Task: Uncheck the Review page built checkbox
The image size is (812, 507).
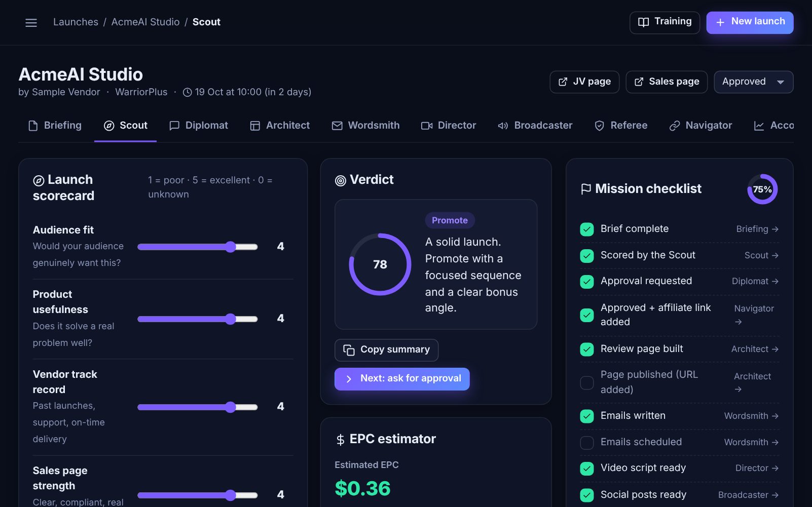Action: click(x=587, y=349)
